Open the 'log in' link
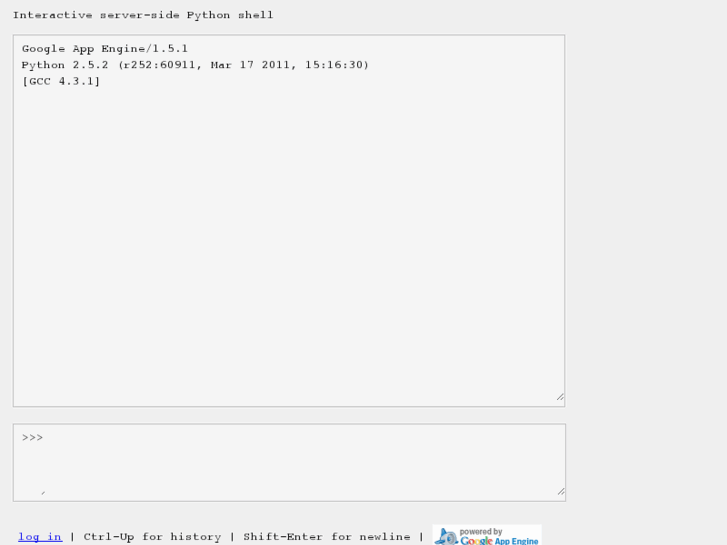 click(40, 537)
